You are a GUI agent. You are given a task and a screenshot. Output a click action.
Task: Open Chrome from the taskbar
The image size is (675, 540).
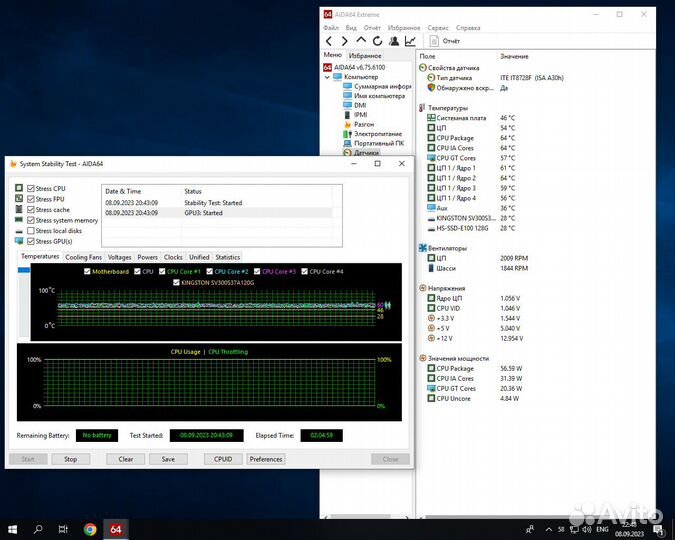(90, 529)
